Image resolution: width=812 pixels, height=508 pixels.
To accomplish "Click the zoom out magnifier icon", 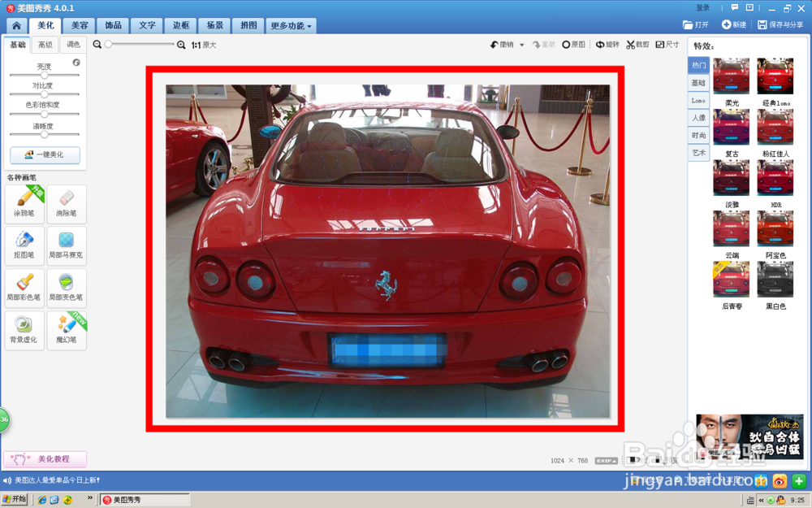I will (97, 45).
